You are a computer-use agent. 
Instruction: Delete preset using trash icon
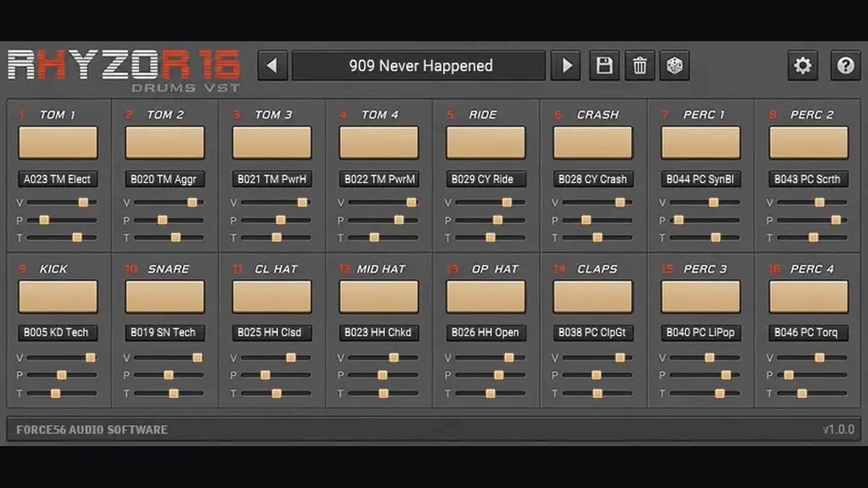(x=639, y=66)
